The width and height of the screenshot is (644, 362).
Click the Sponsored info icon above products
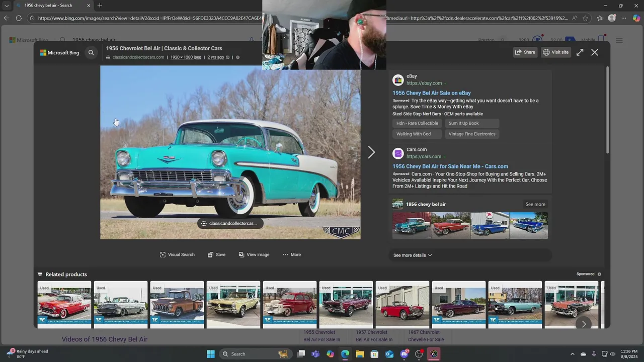click(x=599, y=274)
